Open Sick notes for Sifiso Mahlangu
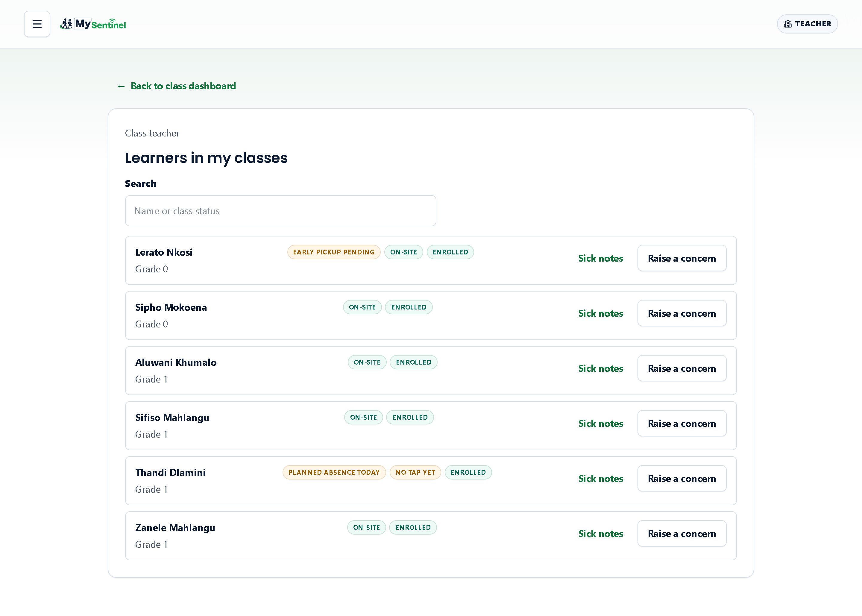The height and width of the screenshot is (616, 862). 600,423
